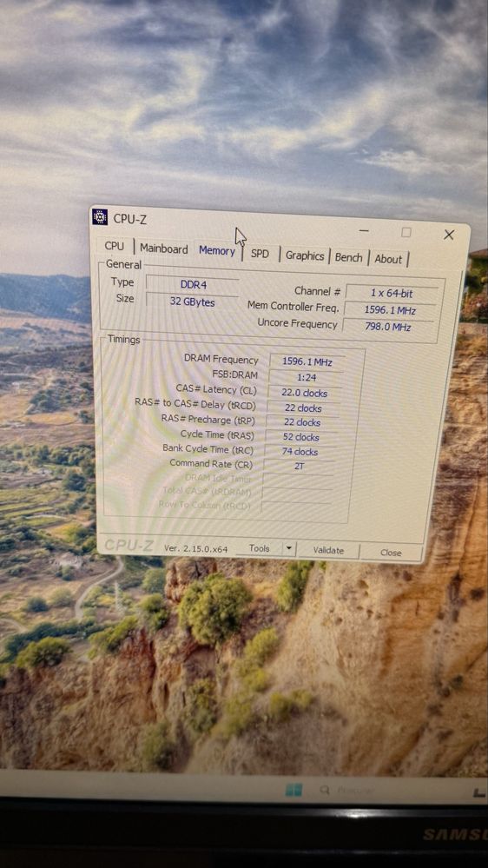
Task: Click the Uncore Frequency 798.0 MHz value
Action: pos(387,327)
